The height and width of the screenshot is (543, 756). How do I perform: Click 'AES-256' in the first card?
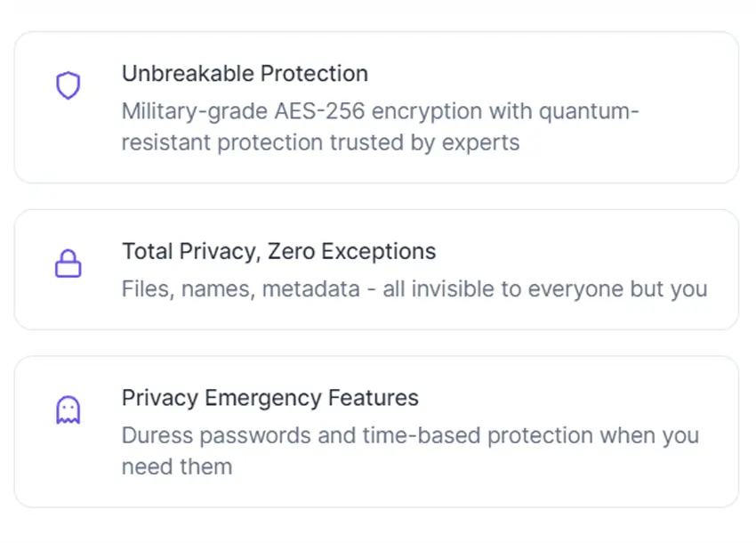(319, 111)
